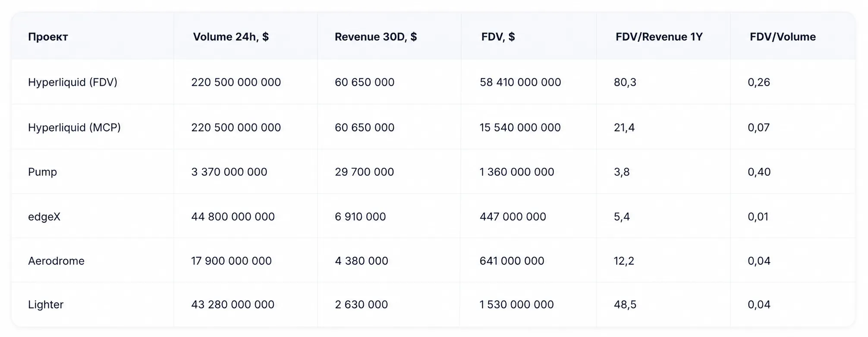868x337 pixels.
Task: Select the "Volume 24h, $" column header
Action: coord(231,37)
